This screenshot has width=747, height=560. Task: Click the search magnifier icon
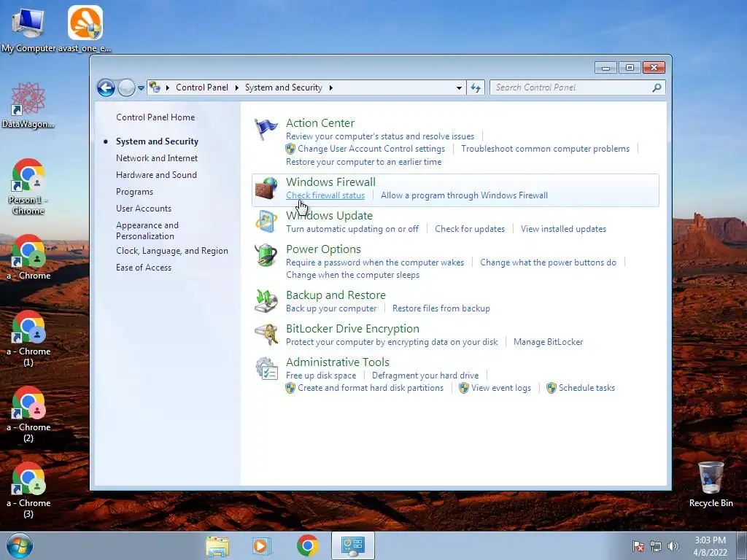657,87
